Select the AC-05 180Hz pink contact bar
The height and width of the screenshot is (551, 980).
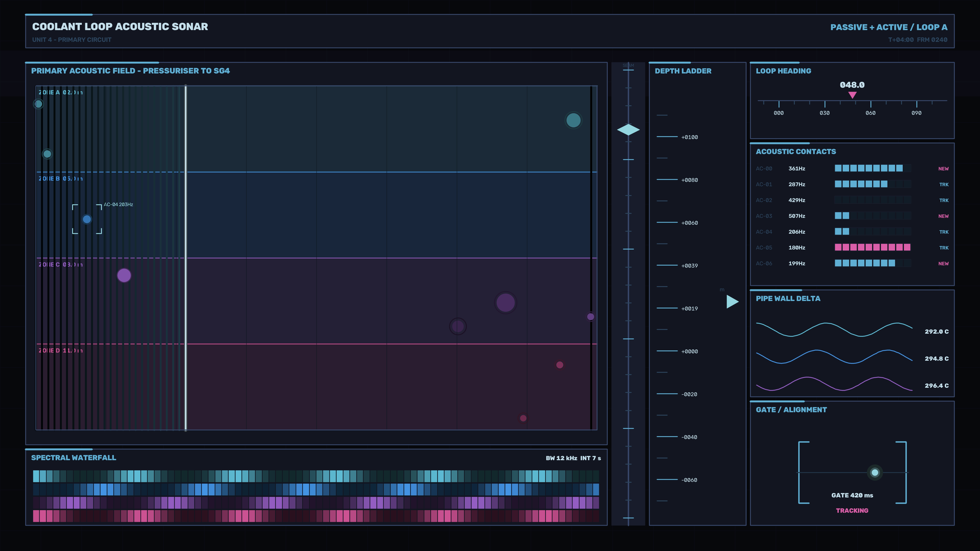[872, 247]
